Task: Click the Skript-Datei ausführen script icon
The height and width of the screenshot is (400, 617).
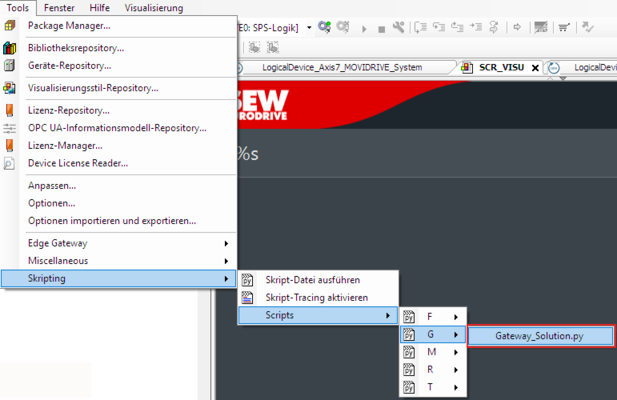Action: click(247, 280)
